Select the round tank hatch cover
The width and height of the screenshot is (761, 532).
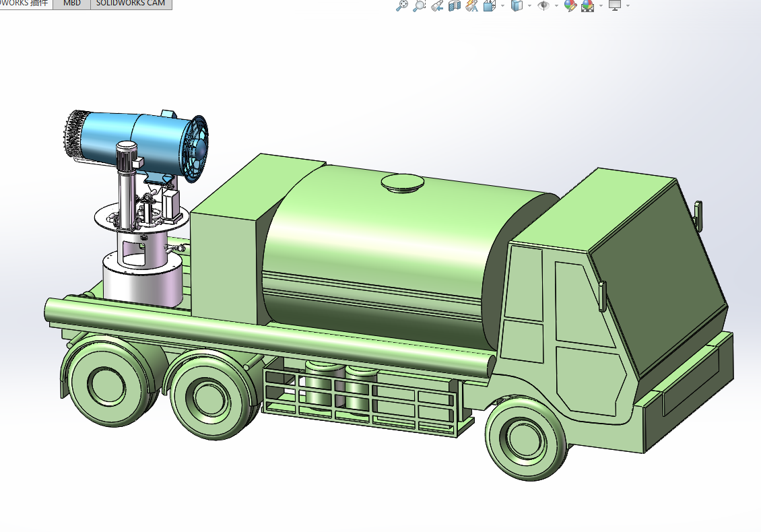[403, 183]
